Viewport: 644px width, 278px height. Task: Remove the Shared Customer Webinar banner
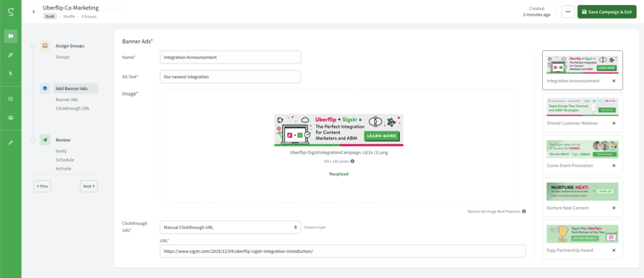pyautogui.click(x=614, y=123)
